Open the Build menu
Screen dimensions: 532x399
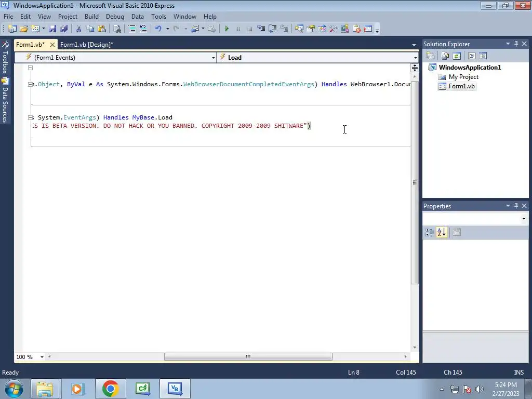[91, 16]
